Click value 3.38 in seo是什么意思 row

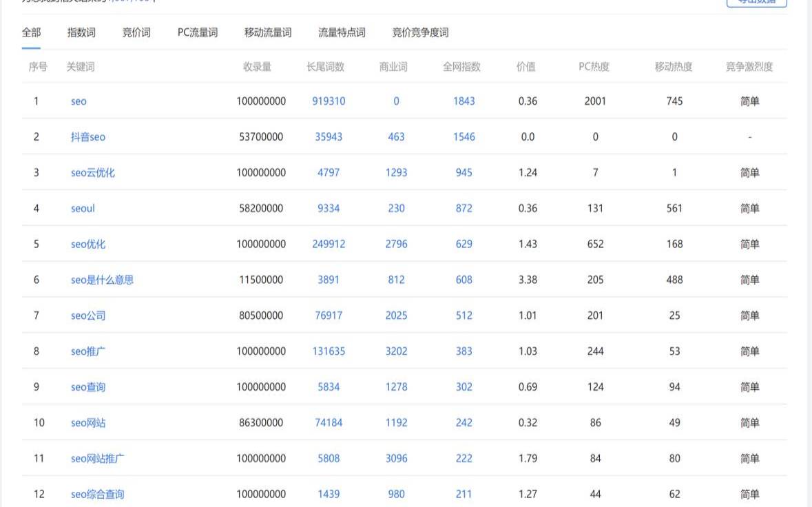tap(528, 280)
